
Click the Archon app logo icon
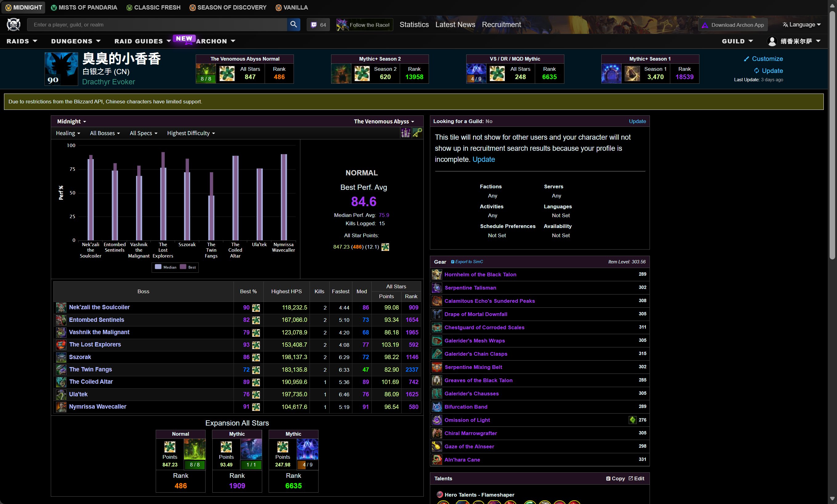(705, 25)
